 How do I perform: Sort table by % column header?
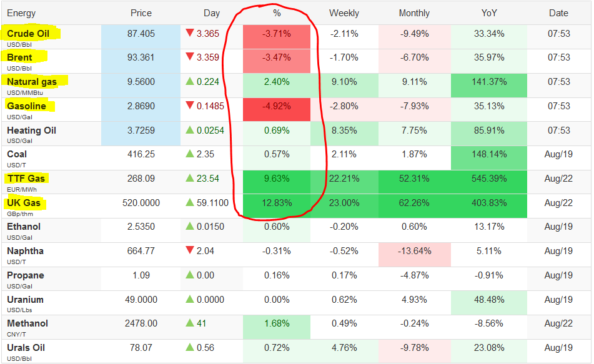pos(277,13)
